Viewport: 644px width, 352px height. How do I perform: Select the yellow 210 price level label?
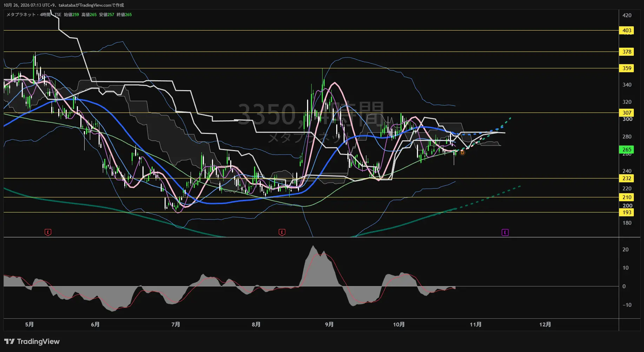[626, 197]
